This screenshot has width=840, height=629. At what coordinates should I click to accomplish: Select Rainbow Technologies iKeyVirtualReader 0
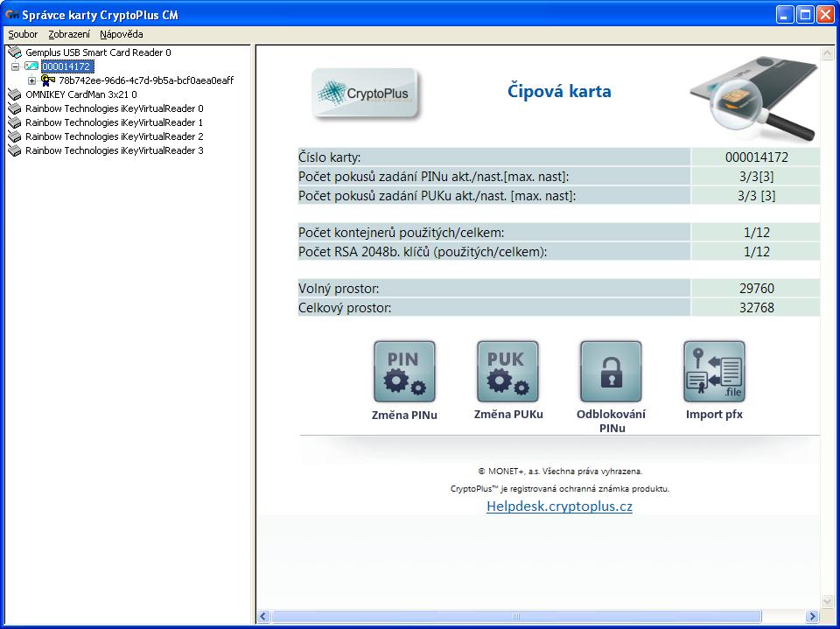click(x=115, y=108)
